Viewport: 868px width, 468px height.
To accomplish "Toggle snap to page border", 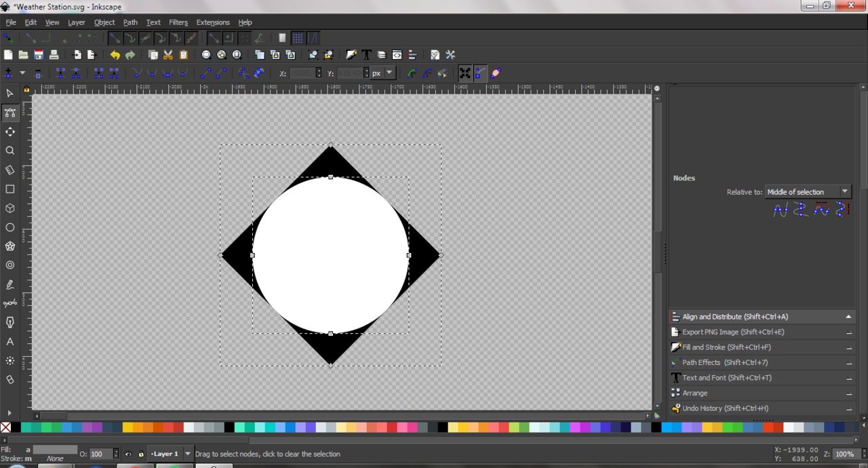I will [x=282, y=38].
